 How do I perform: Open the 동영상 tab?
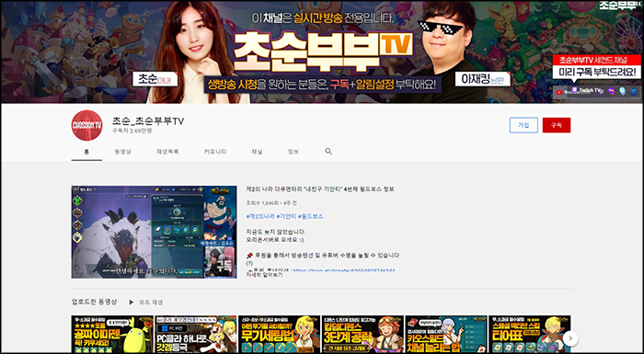pos(122,152)
